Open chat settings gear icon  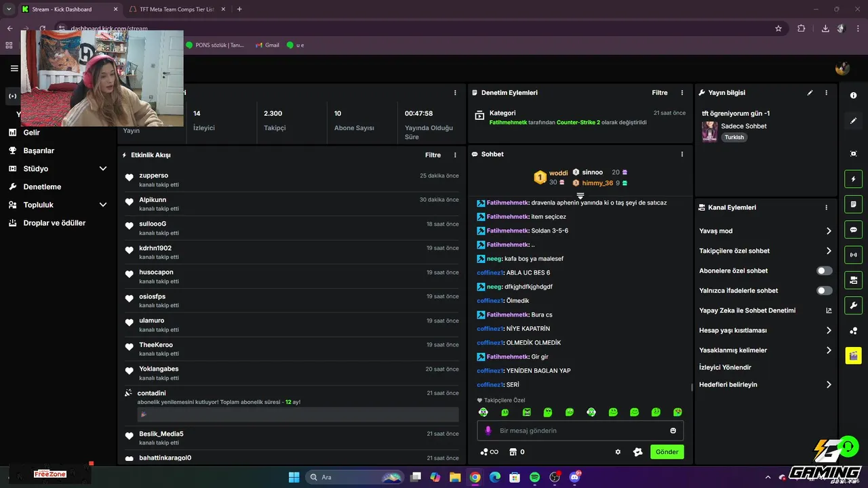[618, 452]
